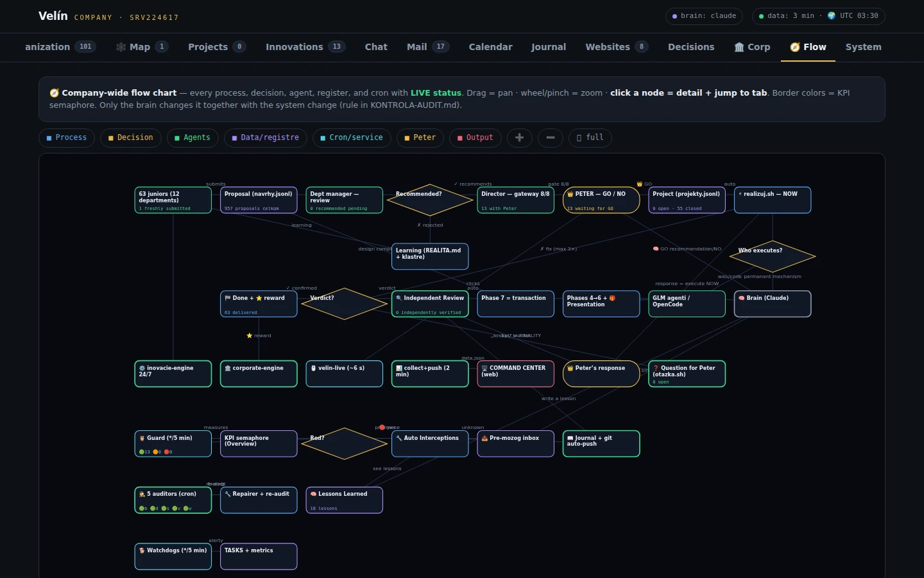Open the Innovations tab
This screenshot has height=578, width=924.
coord(305,47)
